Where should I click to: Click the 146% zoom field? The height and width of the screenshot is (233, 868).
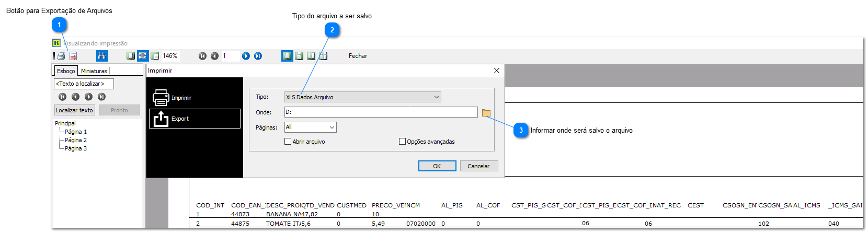pos(170,56)
